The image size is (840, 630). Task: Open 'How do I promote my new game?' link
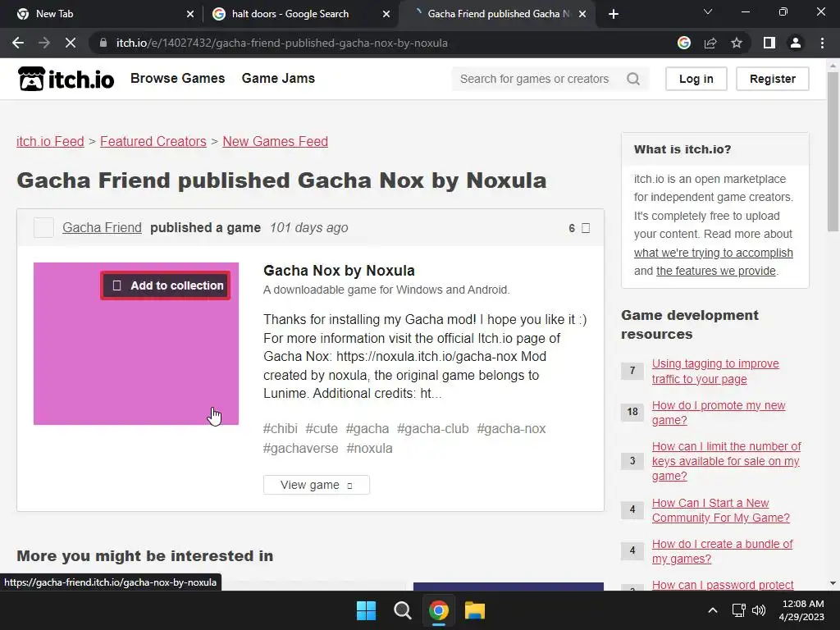pos(719,413)
